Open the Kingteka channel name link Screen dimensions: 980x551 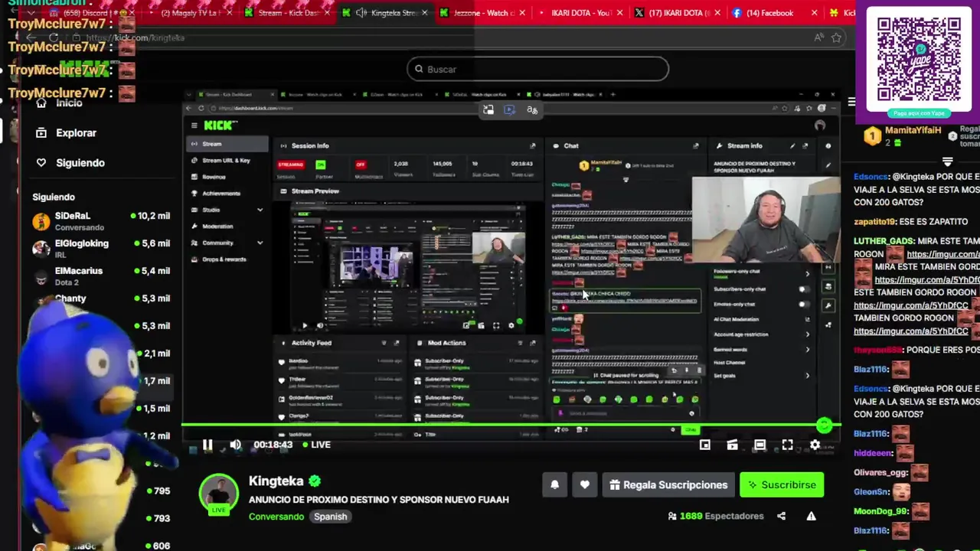coord(276,481)
